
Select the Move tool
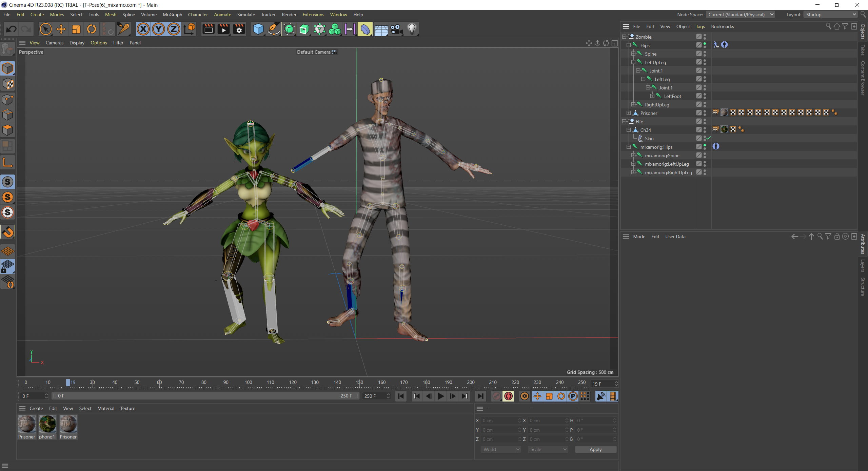(x=61, y=29)
